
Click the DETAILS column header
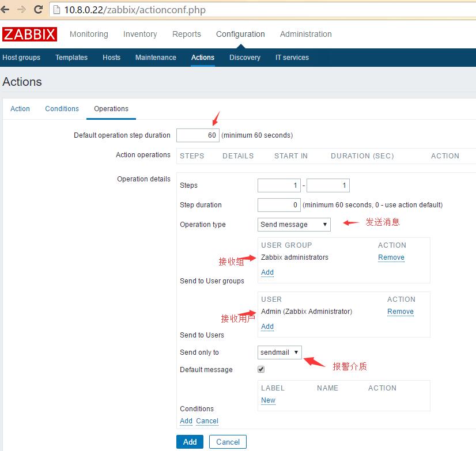point(238,156)
